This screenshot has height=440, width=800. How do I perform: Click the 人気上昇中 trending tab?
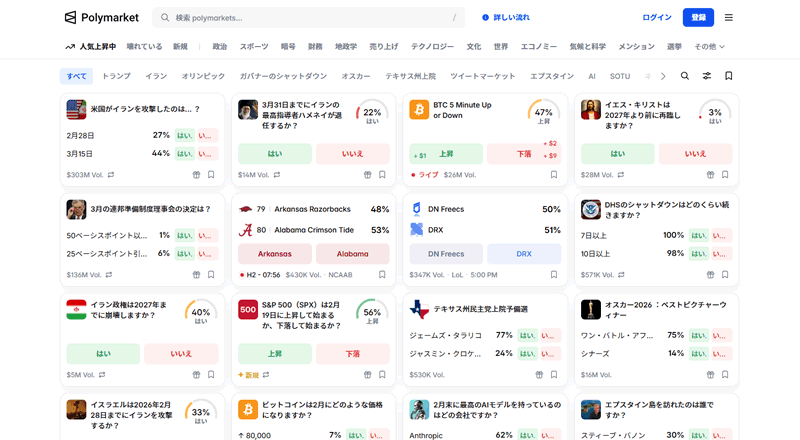click(x=91, y=46)
